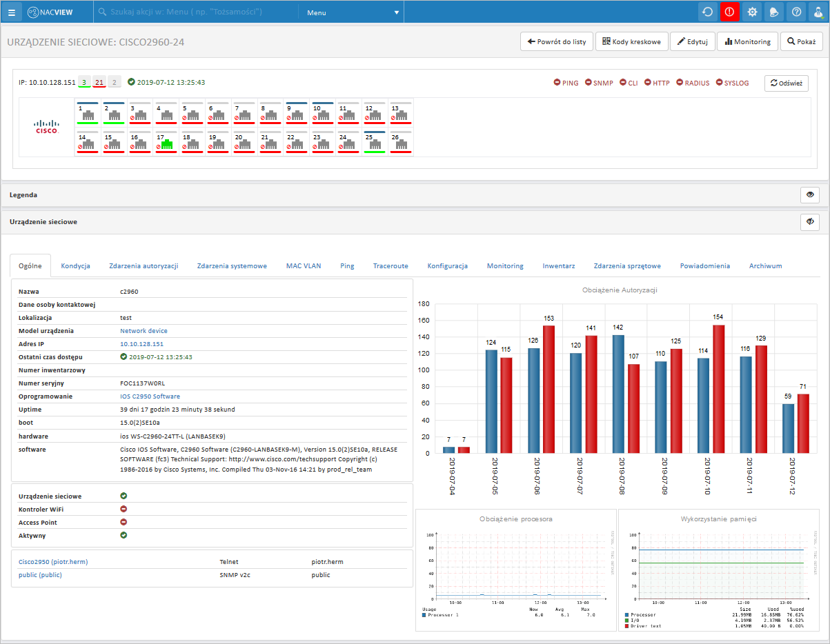
Task: Expand the Legenda section header
Action: [23, 195]
